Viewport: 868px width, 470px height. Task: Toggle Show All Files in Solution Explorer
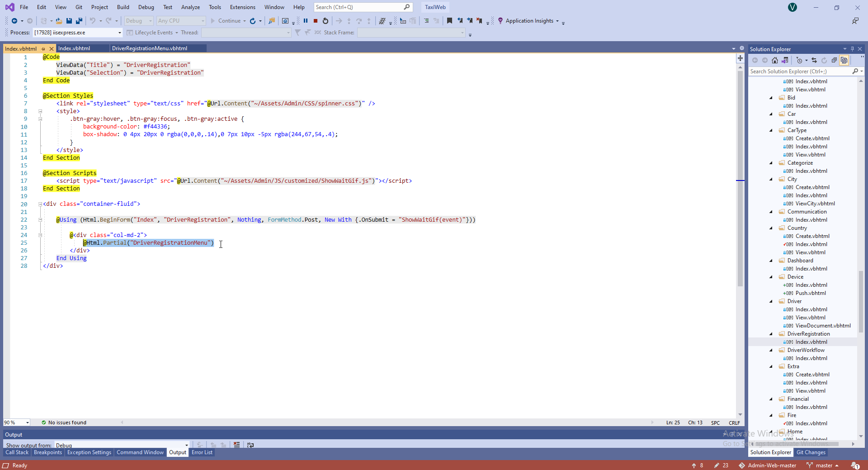coord(844,60)
